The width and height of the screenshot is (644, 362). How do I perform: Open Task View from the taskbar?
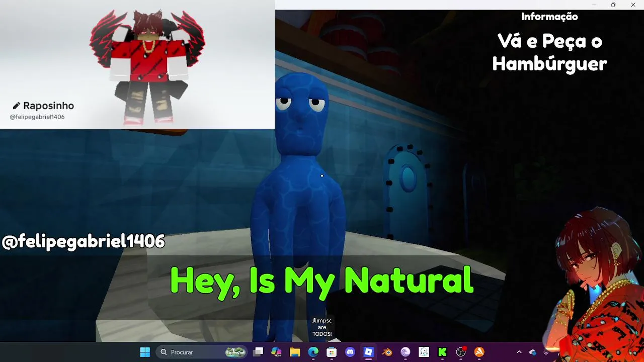point(258,352)
